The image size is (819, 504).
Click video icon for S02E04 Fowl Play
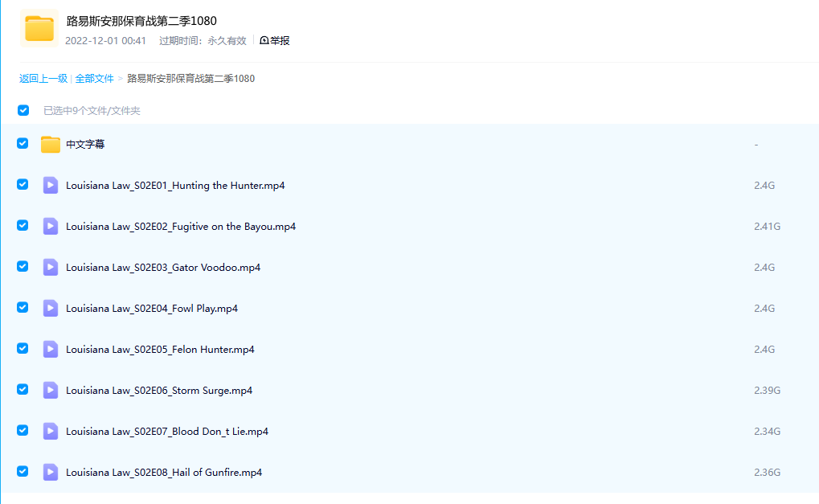pos(51,309)
